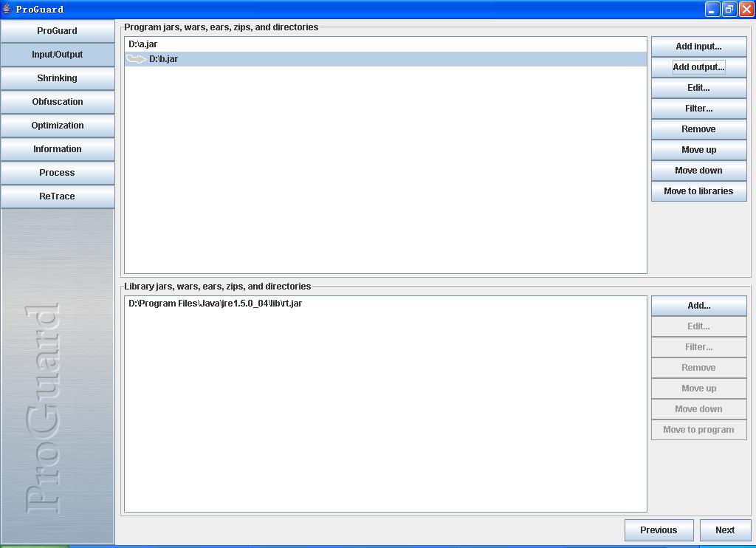The image size is (756, 548).
Task: Go to the Previous step
Action: [659, 530]
